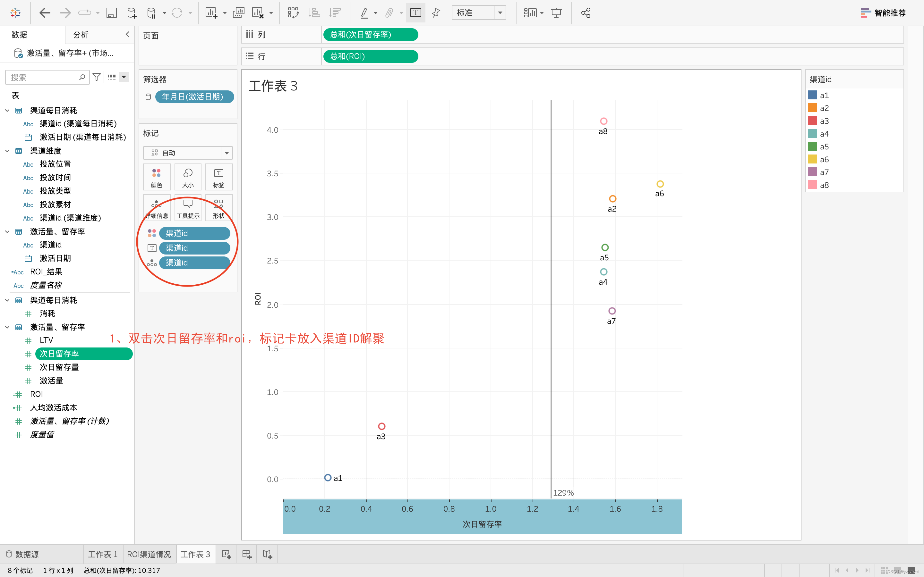Click the add new data source icon
Image resolution: width=924 pixels, height=577 pixels.
click(131, 13)
